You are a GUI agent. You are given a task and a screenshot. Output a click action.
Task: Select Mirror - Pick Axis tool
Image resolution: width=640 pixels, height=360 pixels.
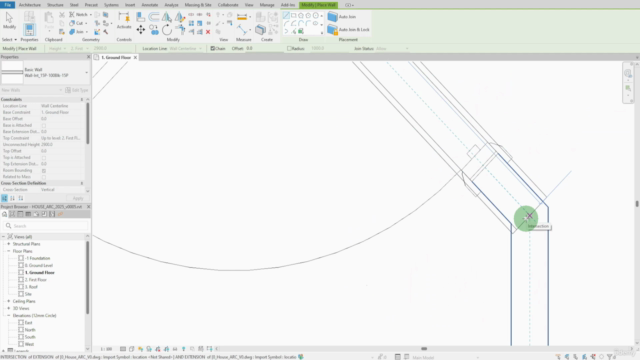[167, 17]
